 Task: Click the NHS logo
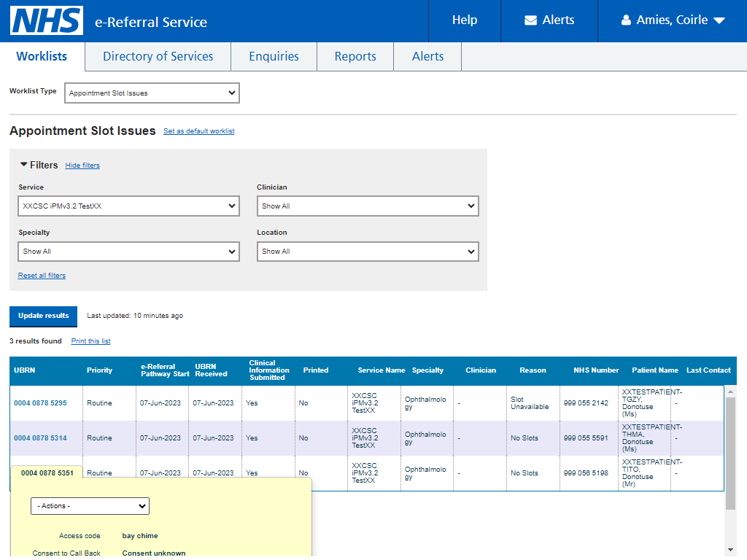tap(47, 20)
